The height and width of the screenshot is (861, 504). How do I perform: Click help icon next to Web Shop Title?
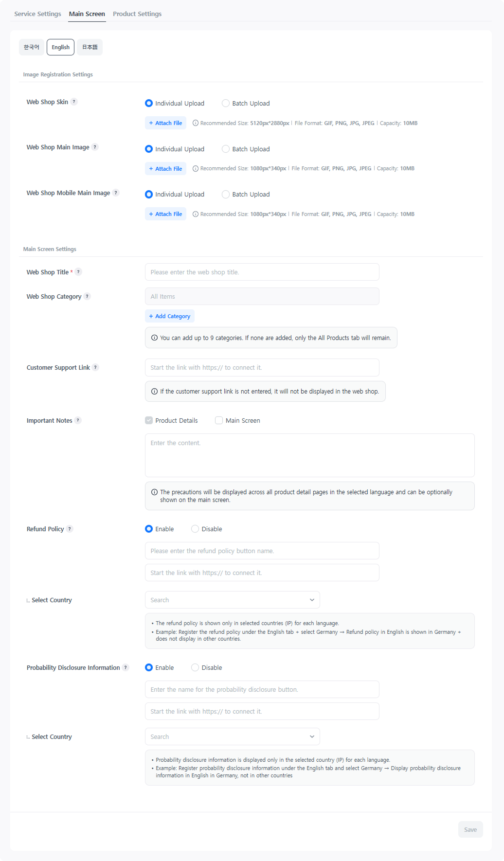pos(78,272)
